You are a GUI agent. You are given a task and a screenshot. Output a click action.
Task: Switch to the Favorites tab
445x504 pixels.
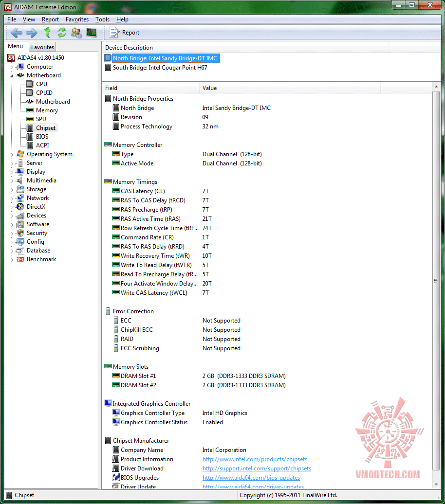(x=42, y=47)
